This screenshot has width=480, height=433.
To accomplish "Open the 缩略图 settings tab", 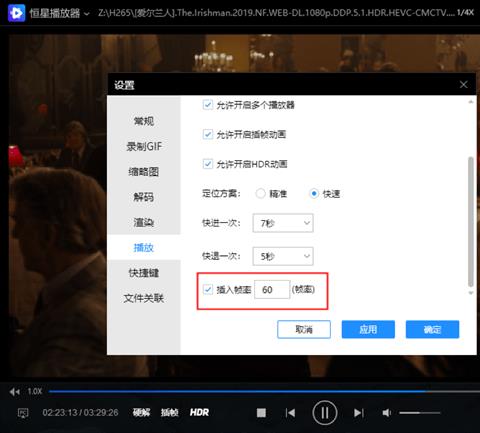I will click(x=144, y=172).
